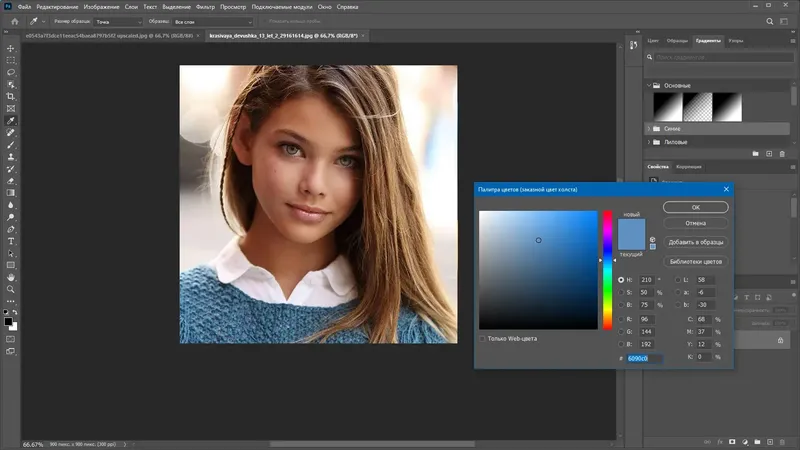Switch to the Образцы panel tab
The width and height of the screenshot is (800, 450).
(677, 41)
